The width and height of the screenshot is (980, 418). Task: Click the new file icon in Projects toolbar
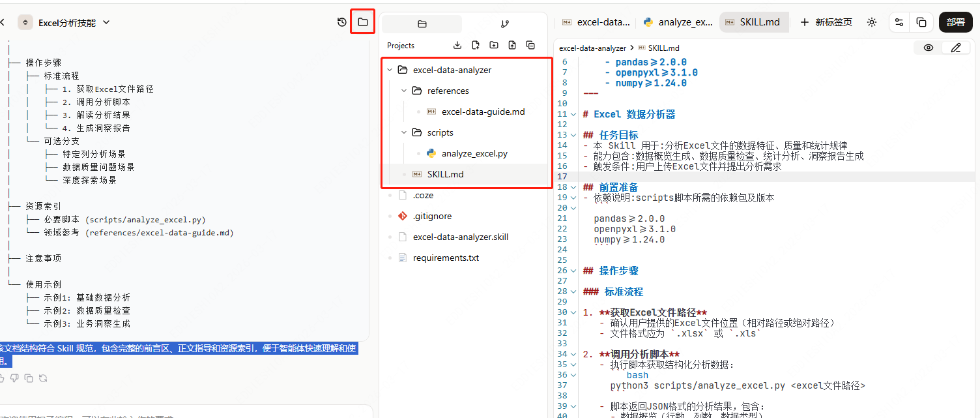pyautogui.click(x=476, y=45)
